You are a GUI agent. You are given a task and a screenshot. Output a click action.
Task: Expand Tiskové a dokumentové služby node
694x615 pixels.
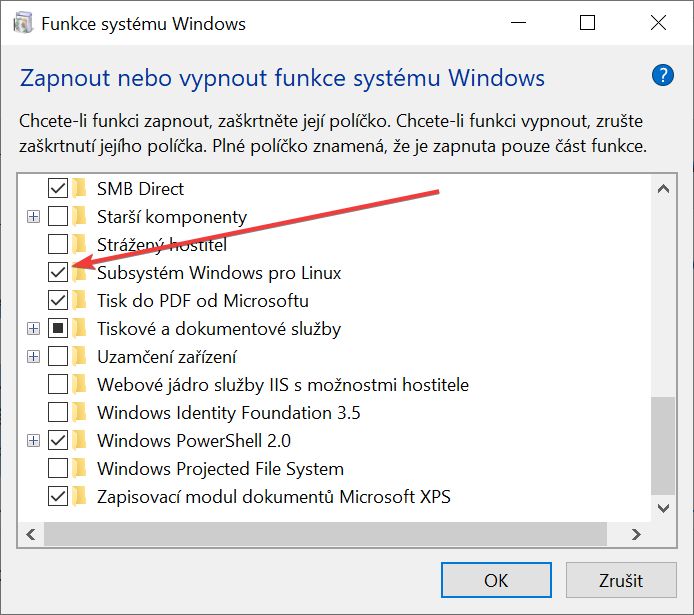point(34,329)
